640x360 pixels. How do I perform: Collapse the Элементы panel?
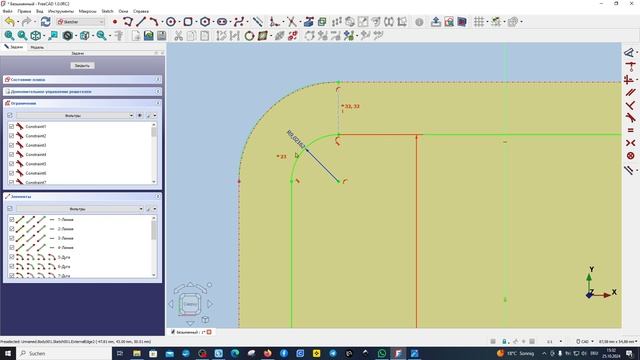pos(158,196)
